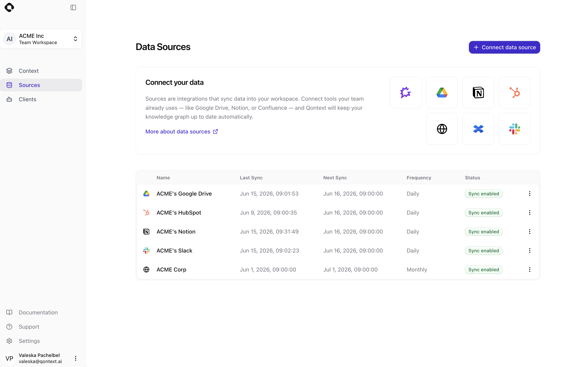
Task: Click the Sync enabled badge for HubSpot
Action: (x=484, y=213)
